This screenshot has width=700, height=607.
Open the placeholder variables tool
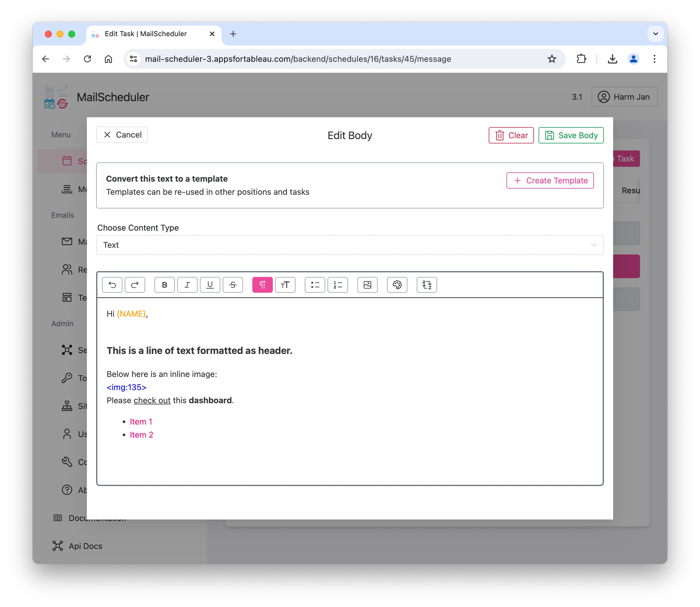coord(427,285)
